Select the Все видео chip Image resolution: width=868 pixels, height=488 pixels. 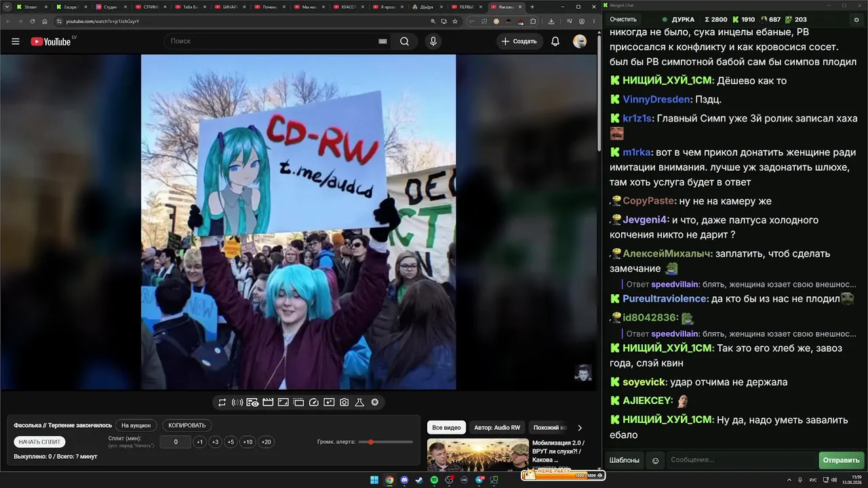[x=446, y=428]
